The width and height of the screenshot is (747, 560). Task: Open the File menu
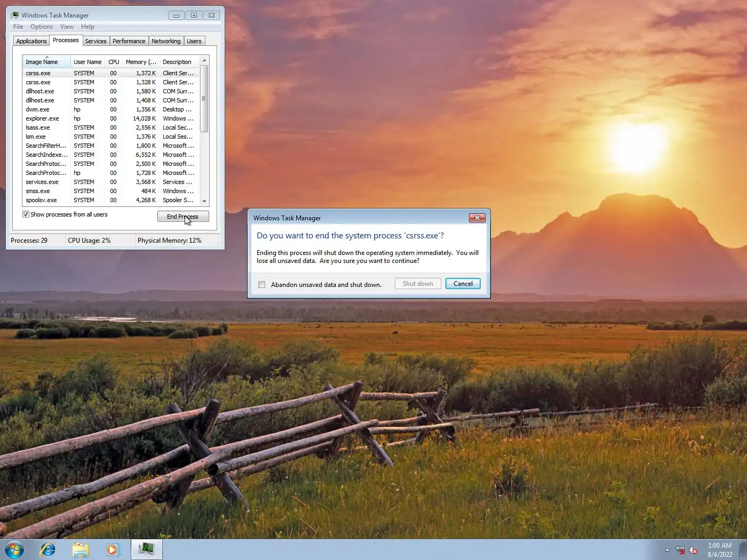point(18,27)
